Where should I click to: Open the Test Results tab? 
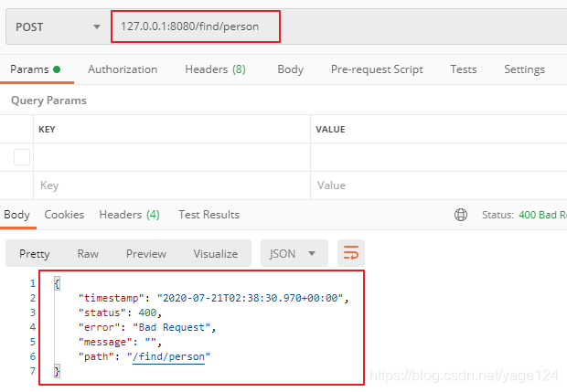pyautogui.click(x=209, y=215)
